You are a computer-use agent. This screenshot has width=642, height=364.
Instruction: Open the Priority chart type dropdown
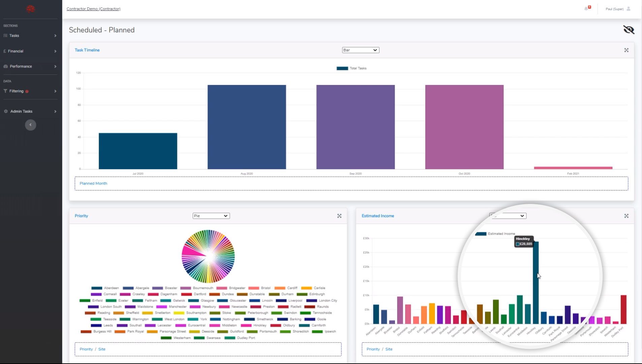(211, 216)
